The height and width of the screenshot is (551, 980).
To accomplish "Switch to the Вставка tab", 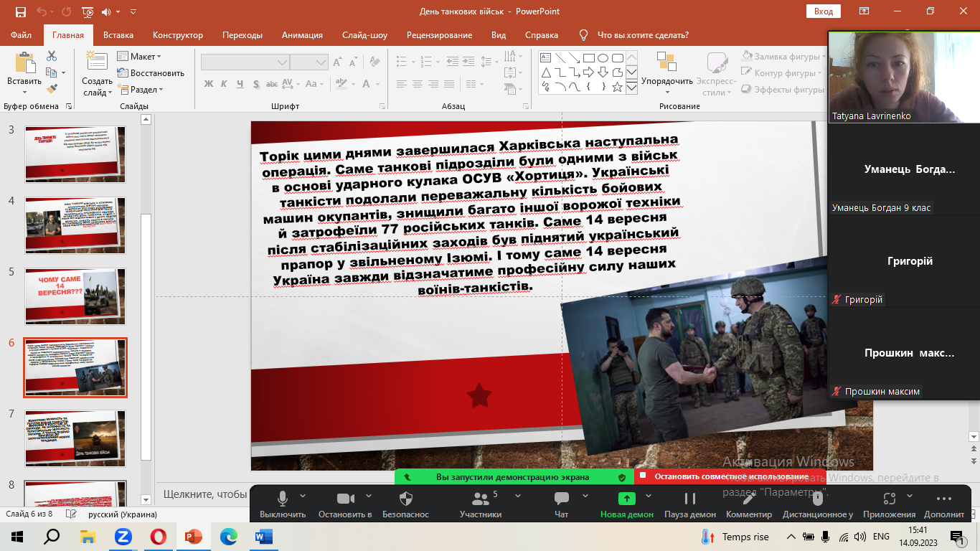I will pos(118,35).
